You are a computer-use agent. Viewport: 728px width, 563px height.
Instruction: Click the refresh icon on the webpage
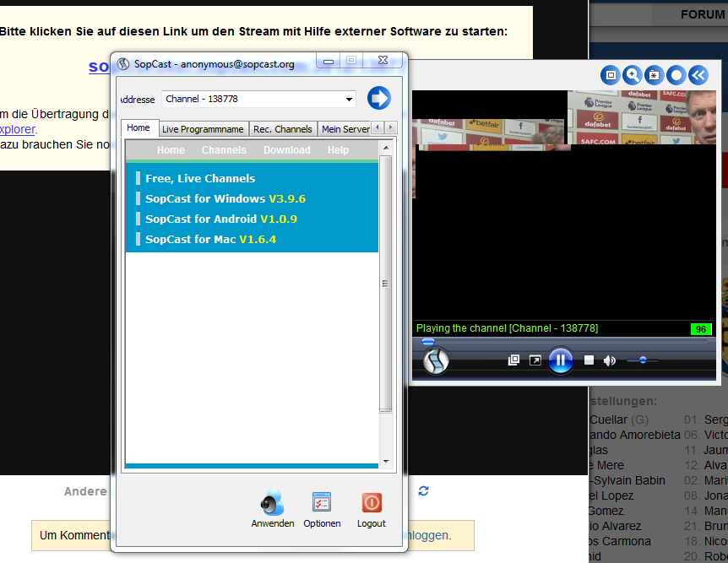pos(423,490)
